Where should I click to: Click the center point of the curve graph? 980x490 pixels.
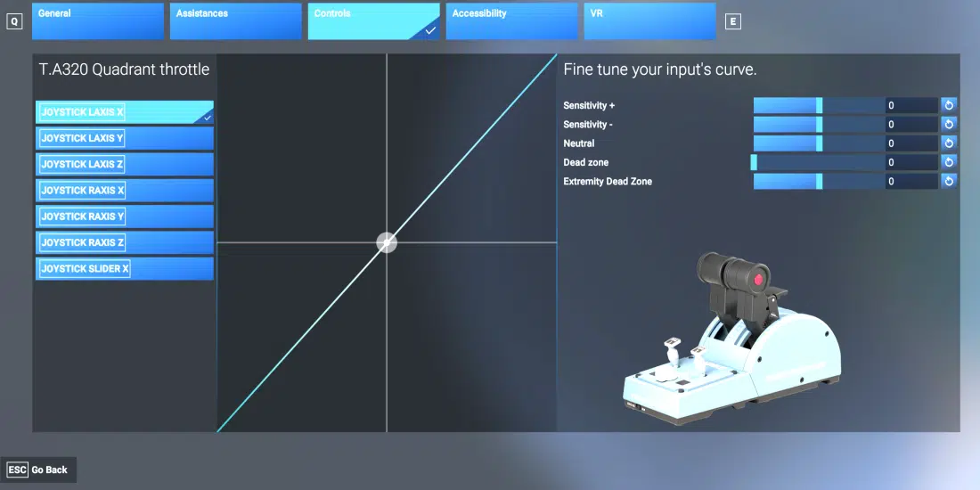point(387,242)
